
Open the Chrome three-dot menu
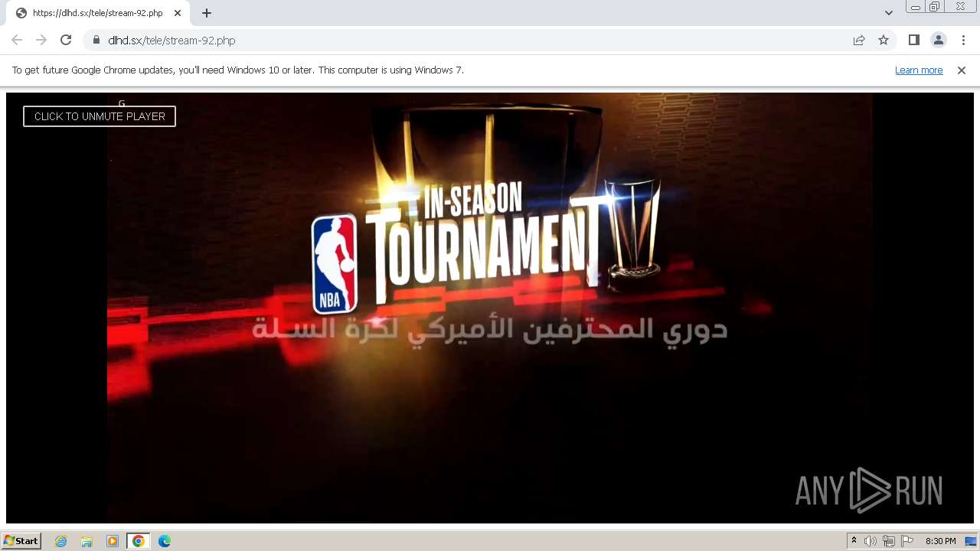pos(963,40)
